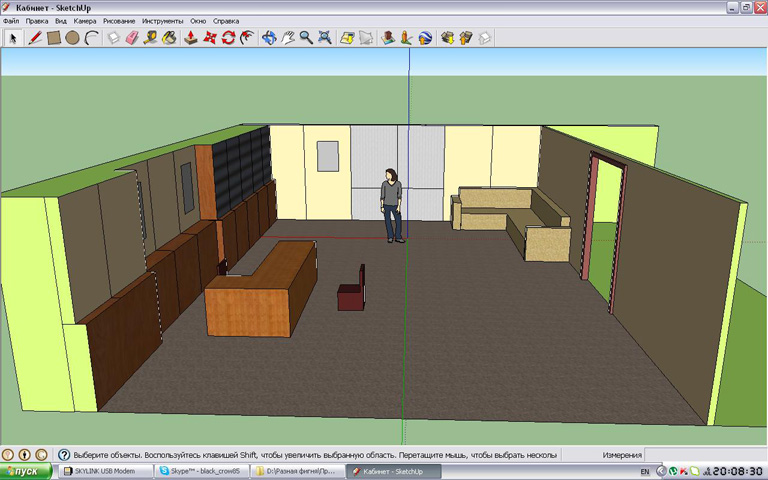Switch to D:\Разная фигня folder taskbar button
This screenshot has height=480, width=768.
[x=297, y=471]
